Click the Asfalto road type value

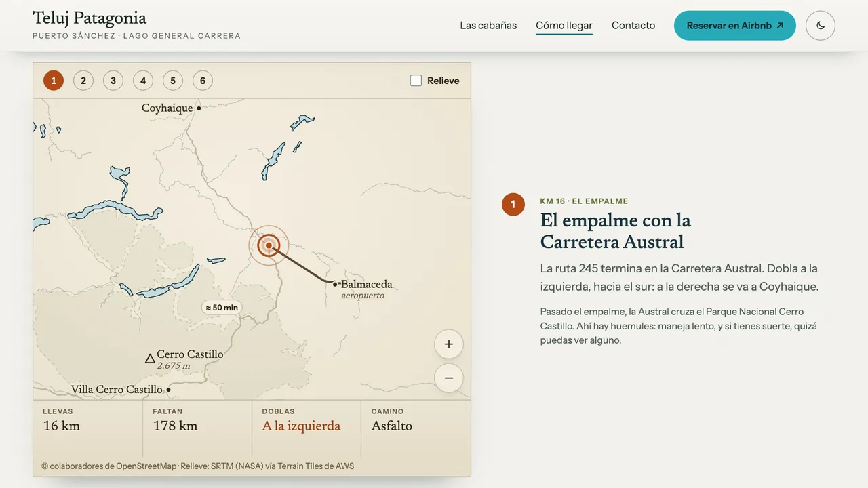(x=392, y=426)
